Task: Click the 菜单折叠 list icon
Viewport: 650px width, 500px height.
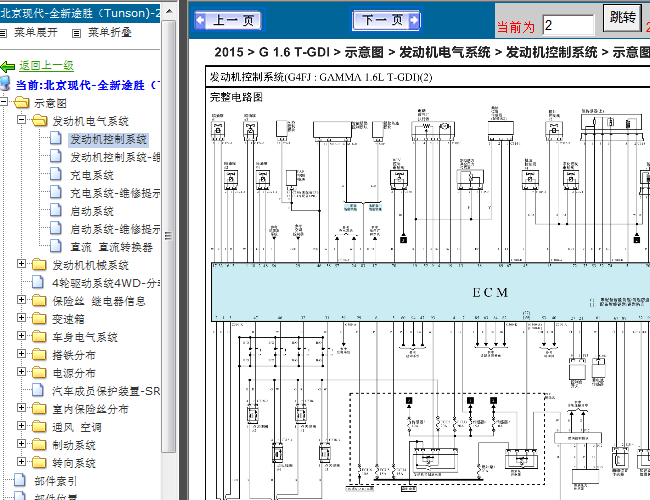Action: click(x=76, y=33)
